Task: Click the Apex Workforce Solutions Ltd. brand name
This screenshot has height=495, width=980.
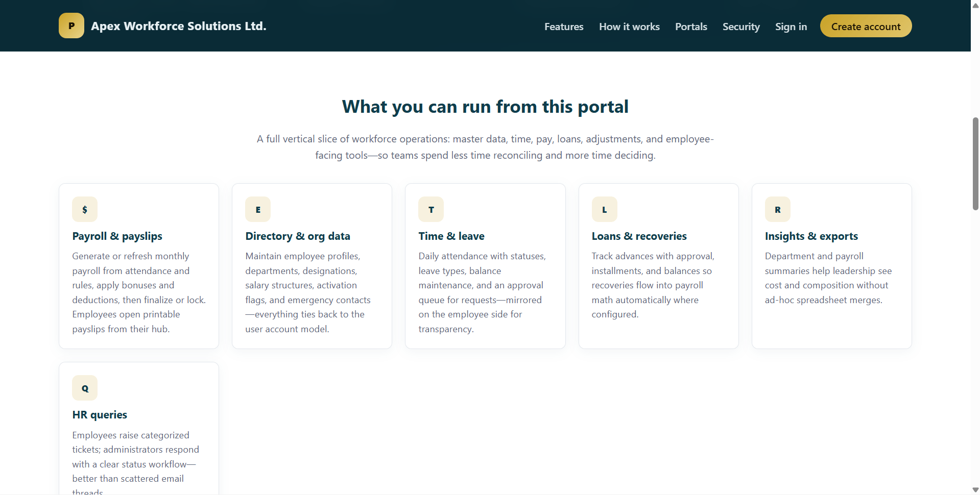Action: (179, 26)
